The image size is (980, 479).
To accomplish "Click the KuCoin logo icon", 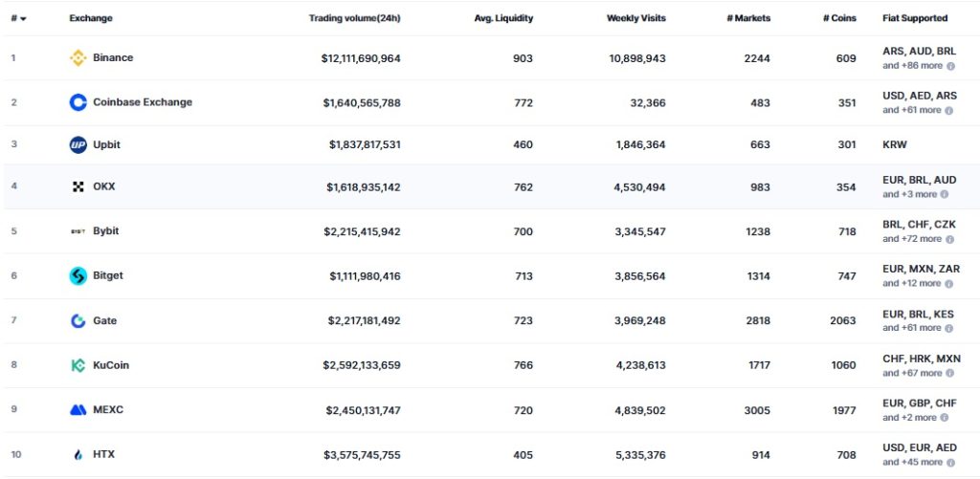I will (78, 365).
